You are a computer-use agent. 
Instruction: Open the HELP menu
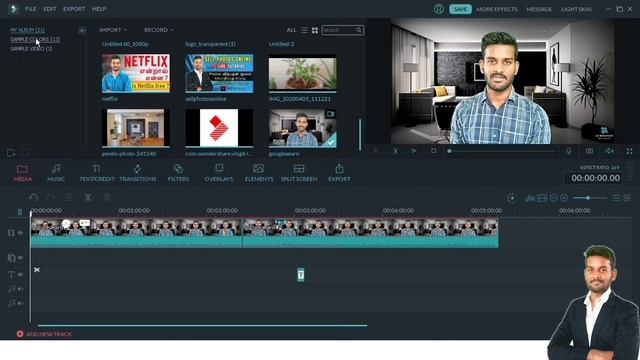point(99,9)
